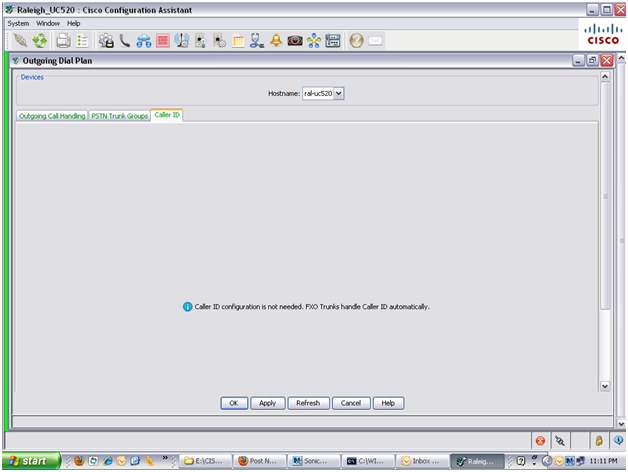Viewport: 628px width, 472px height.
Task: Switch to Sonic... taskbar item
Action: pyautogui.click(x=314, y=461)
